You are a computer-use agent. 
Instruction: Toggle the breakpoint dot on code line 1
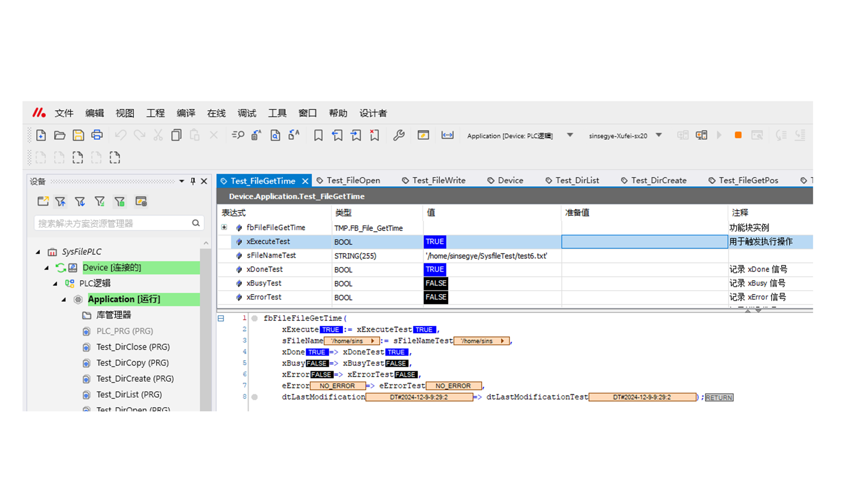[255, 318]
